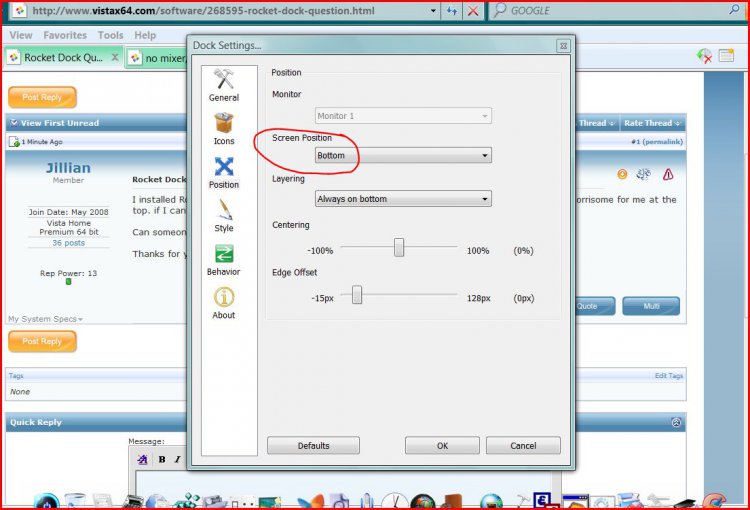Image resolution: width=750 pixels, height=510 pixels.
Task: Click the clock icon in dock
Action: [395, 501]
